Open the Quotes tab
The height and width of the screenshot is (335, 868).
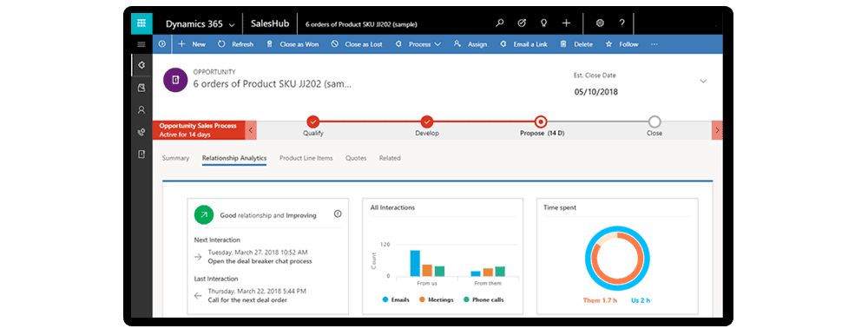356,158
